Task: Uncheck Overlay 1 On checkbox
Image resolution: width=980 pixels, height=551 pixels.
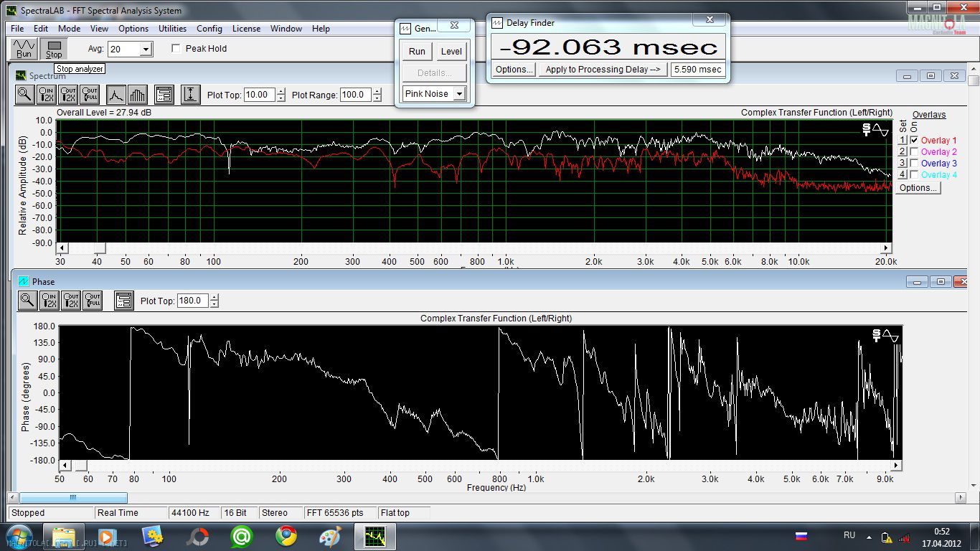Action: tap(914, 141)
